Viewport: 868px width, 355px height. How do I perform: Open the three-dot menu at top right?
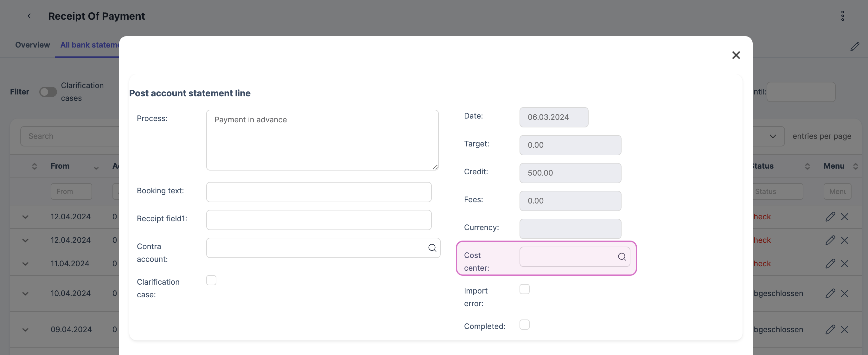click(842, 16)
